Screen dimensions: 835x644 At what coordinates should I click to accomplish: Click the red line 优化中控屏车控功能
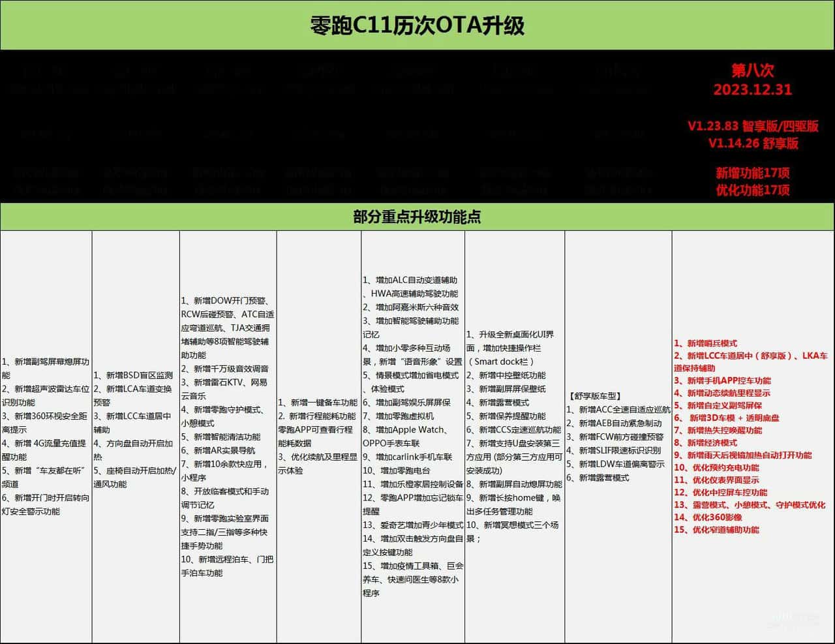tap(721, 493)
